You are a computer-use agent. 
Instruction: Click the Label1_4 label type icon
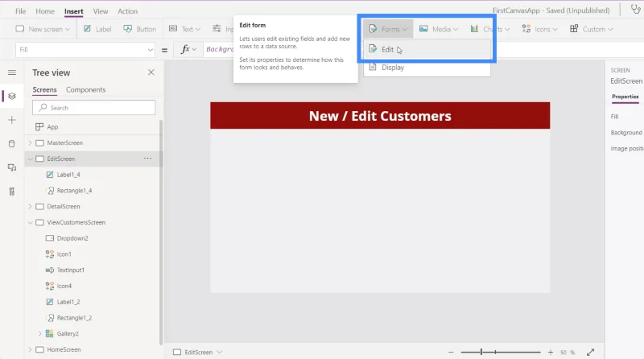point(50,175)
